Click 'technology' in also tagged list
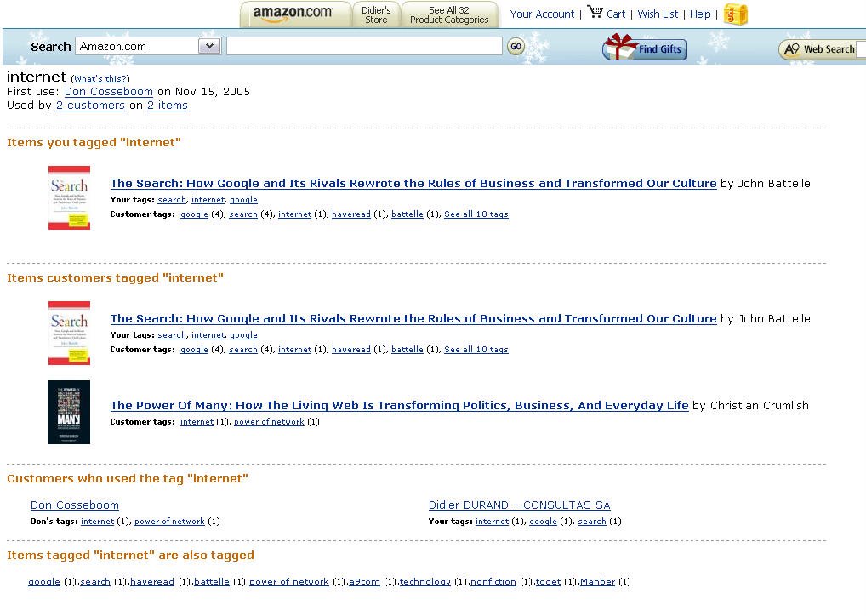The height and width of the screenshot is (616, 866). 425,581
